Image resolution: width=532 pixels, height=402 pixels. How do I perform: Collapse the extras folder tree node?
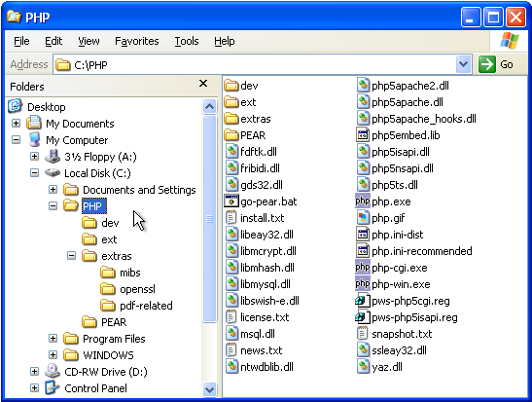click(x=71, y=255)
